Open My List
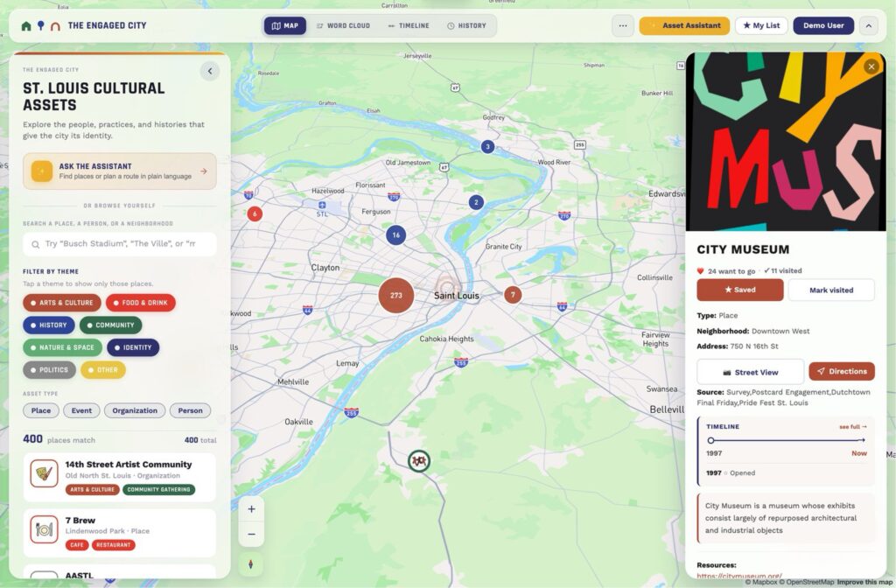Image resolution: width=896 pixels, height=588 pixels. click(x=761, y=25)
